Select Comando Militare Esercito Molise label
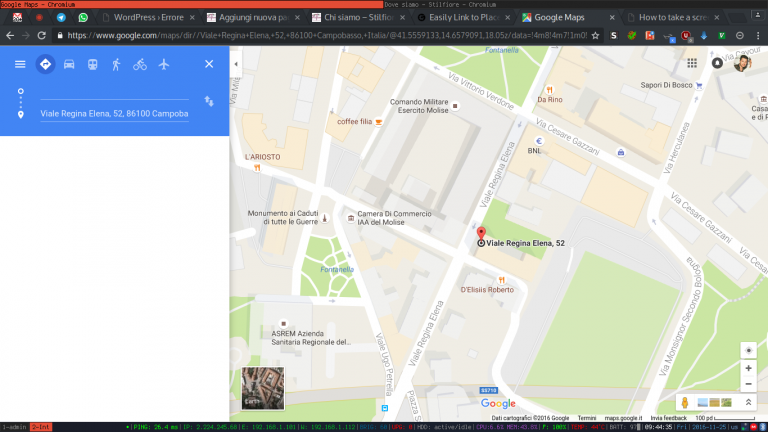 click(419, 106)
